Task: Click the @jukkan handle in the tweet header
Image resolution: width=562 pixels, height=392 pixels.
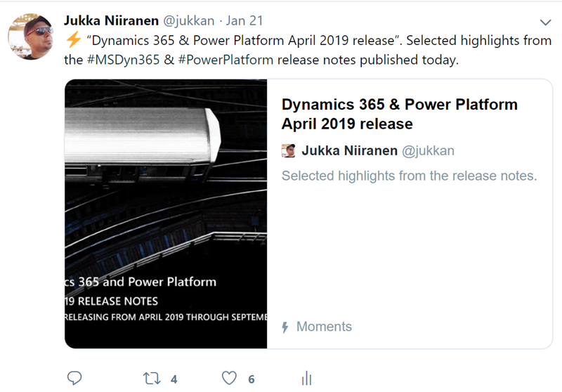Action: coord(189,21)
